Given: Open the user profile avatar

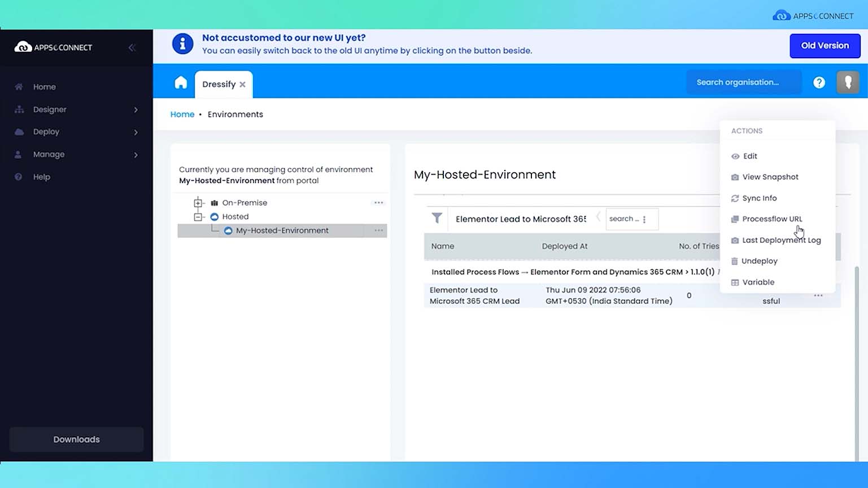Looking at the screenshot, I should click(848, 82).
